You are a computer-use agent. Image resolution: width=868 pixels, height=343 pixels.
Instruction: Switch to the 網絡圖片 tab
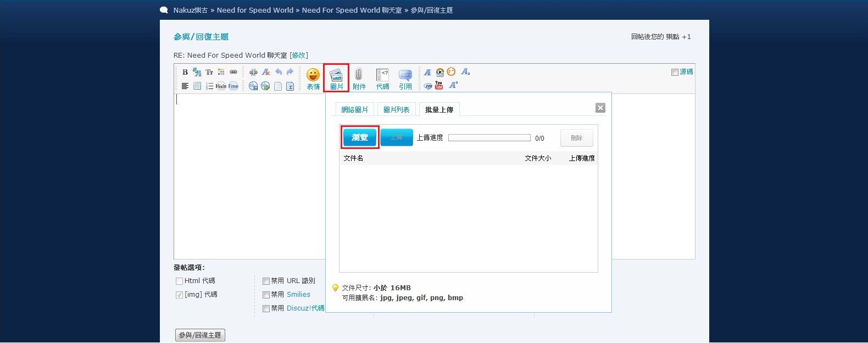354,109
